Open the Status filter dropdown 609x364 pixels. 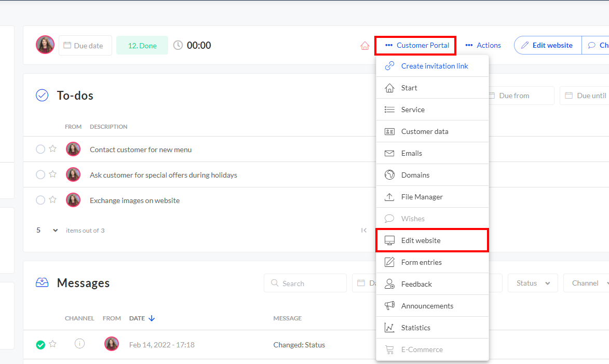pos(533,283)
